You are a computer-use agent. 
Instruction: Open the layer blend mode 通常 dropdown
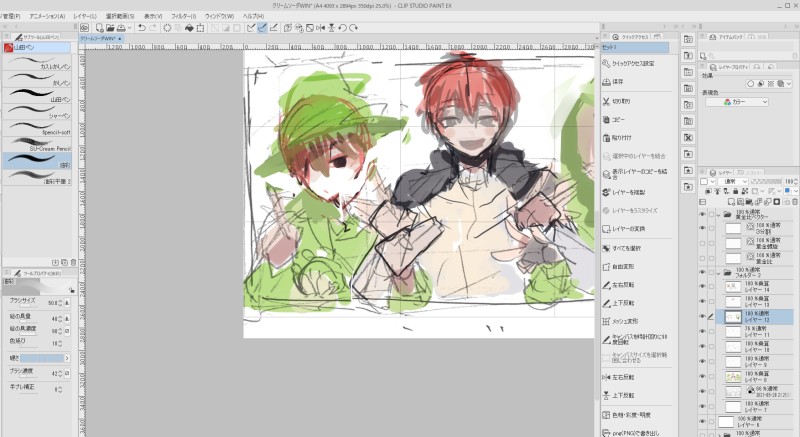(733, 181)
